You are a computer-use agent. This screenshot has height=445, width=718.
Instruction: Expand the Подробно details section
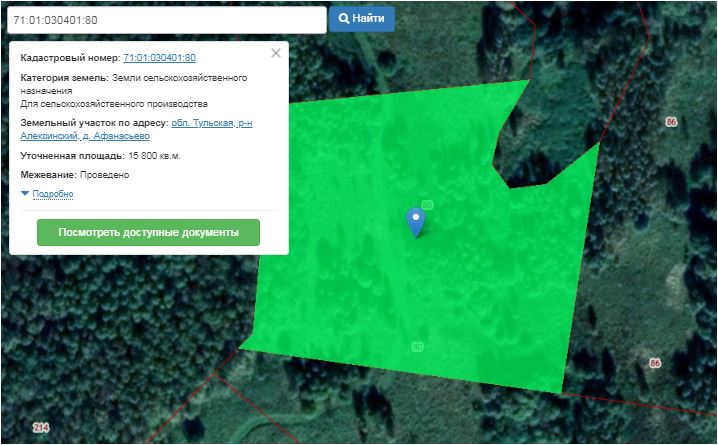[53, 194]
